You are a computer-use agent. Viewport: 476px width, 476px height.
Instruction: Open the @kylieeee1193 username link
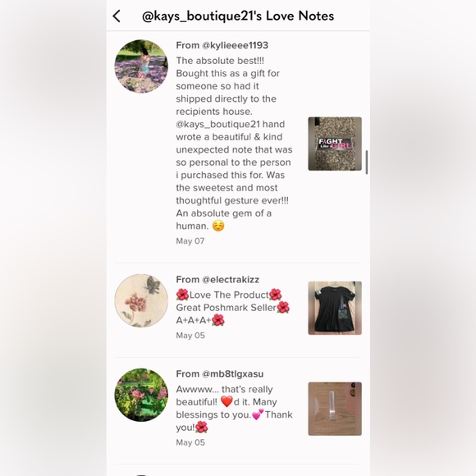pos(235,45)
